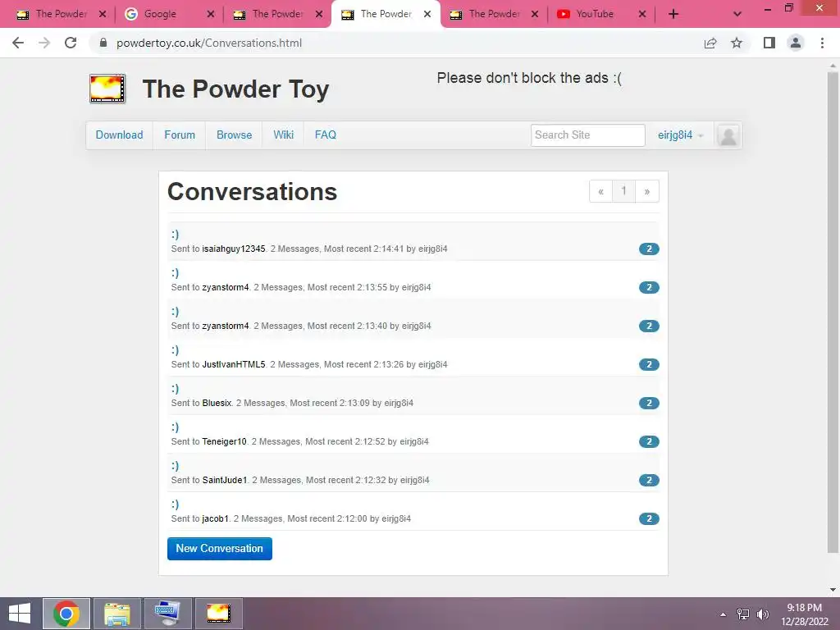This screenshot has width=840, height=630.
Task: Bookmark this page with star icon
Action: 737,43
